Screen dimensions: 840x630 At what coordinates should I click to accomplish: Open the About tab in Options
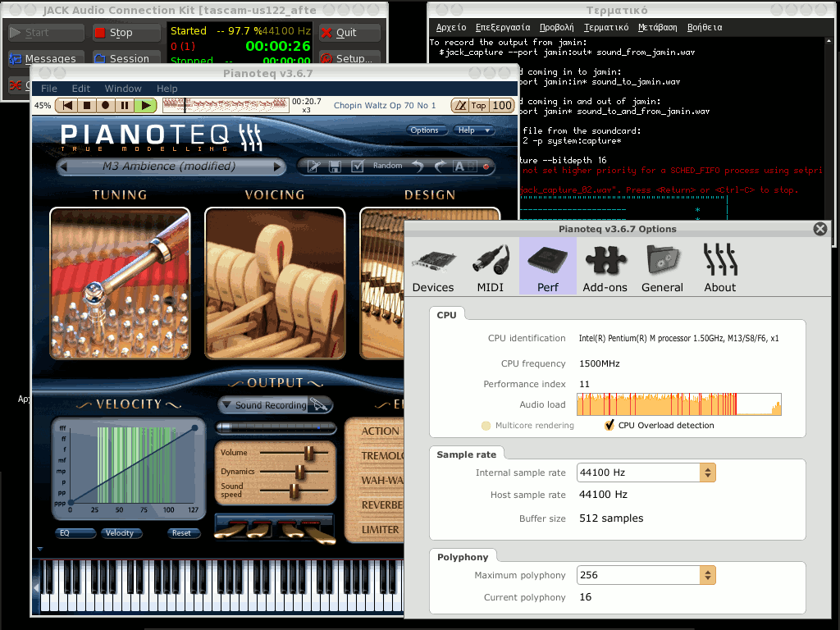click(720, 267)
